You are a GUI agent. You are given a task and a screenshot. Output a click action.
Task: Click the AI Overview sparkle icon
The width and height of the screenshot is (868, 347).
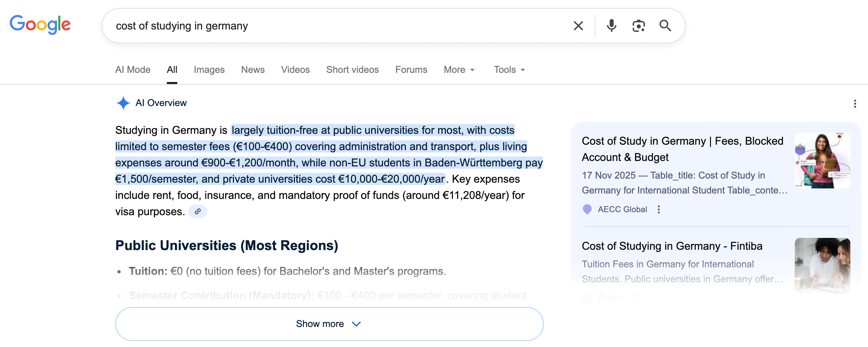click(x=123, y=103)
